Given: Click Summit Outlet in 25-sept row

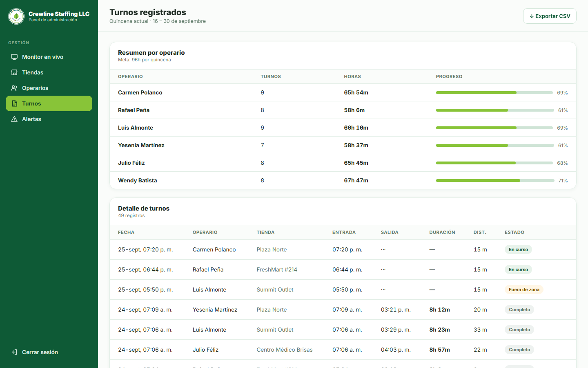Looking at the screenshot, I should pyautogui.click(x=275, y=289).
